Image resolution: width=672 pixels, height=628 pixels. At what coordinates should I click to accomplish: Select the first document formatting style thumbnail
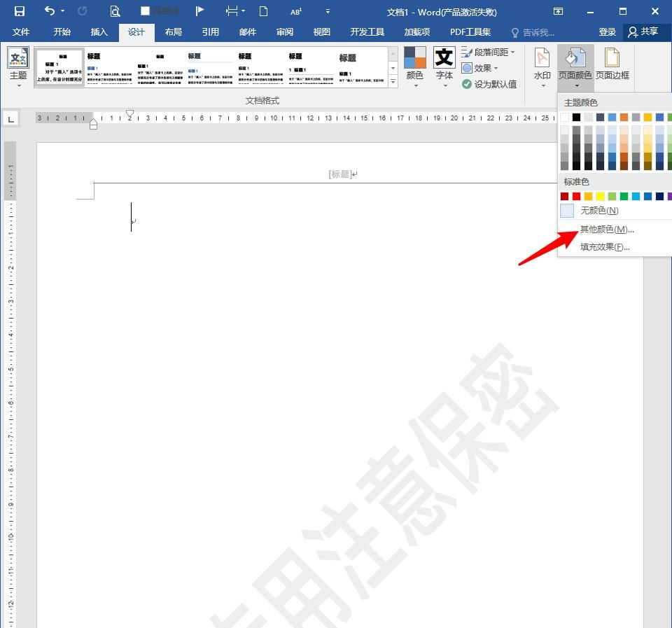pos(59,67)
